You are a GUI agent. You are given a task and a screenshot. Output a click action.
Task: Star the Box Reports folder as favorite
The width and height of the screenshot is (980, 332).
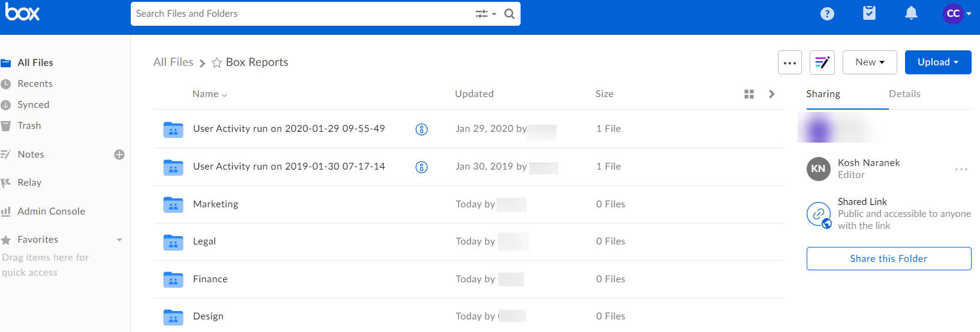[x=217, y=63]
